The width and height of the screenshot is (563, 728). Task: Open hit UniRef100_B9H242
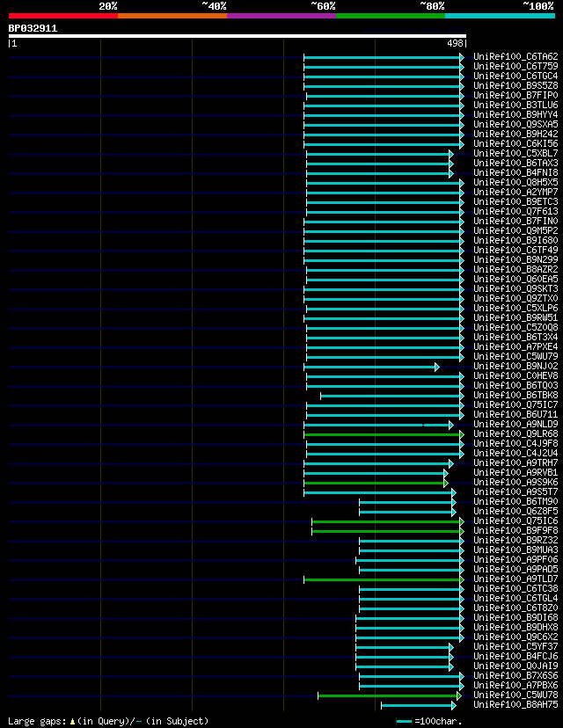coord(515,135)
